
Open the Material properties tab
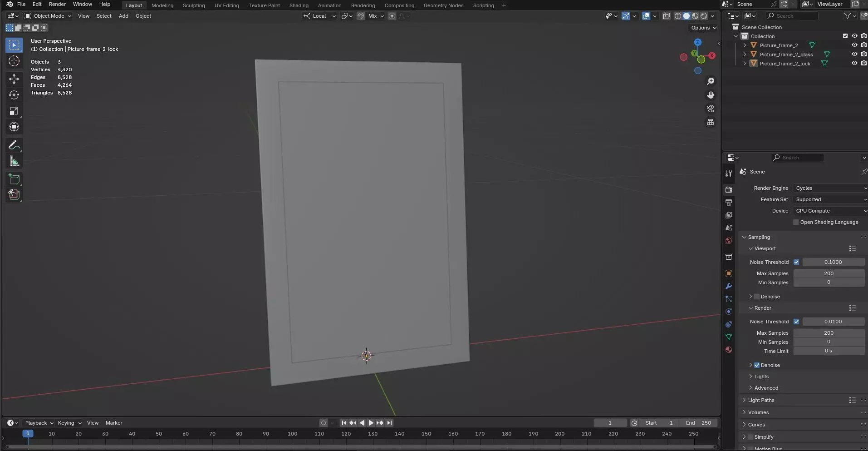(x=729, y=350)
